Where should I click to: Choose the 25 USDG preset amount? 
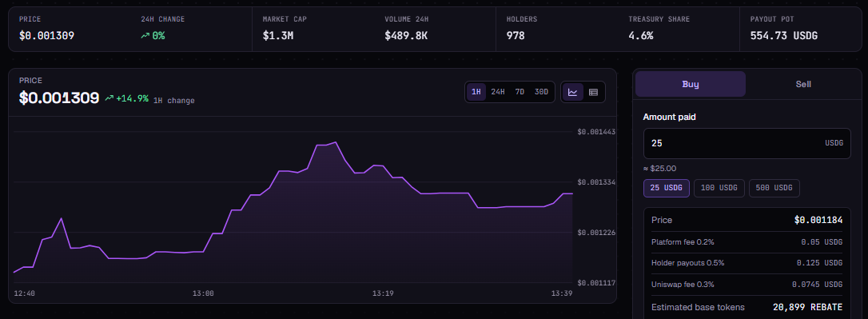[x=667, y=189]
